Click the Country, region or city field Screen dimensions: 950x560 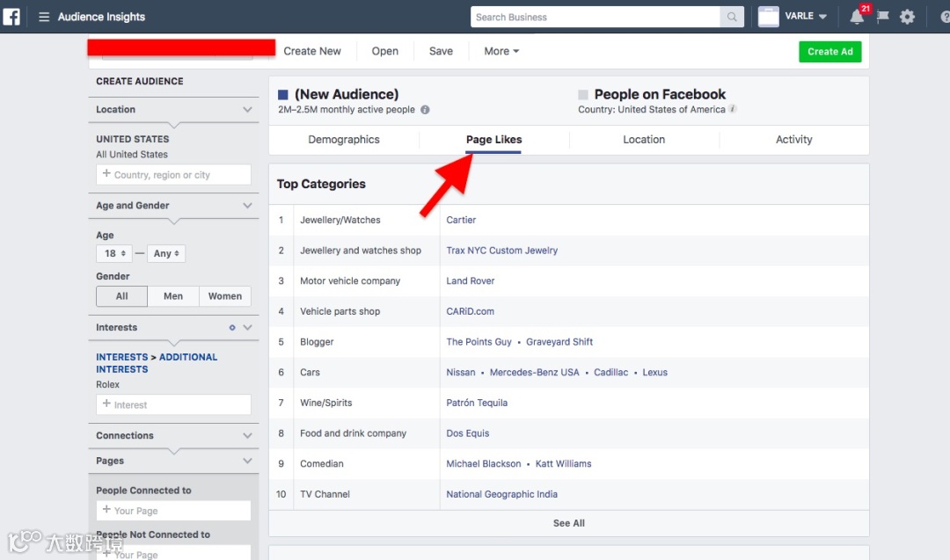tap(173, 175)
